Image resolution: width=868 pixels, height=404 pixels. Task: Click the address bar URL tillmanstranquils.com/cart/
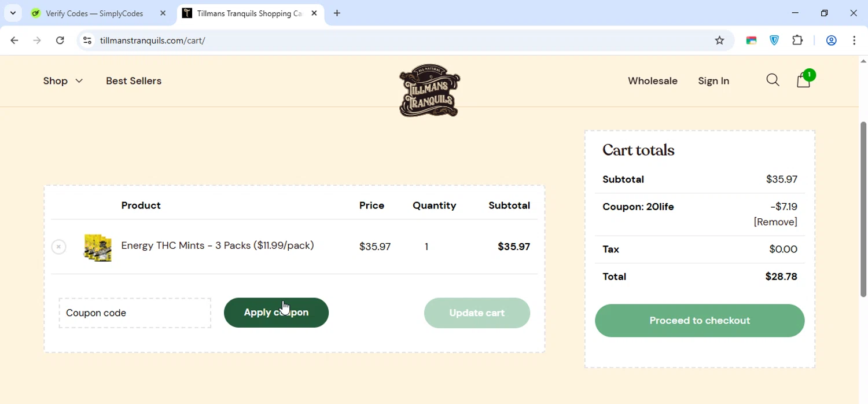tap(153, 41)
